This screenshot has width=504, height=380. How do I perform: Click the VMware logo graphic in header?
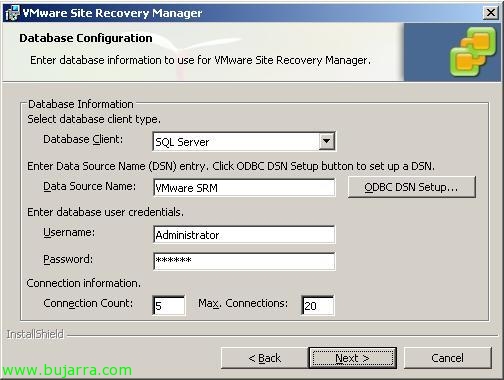pyautogui.click(x=473, y=52)
